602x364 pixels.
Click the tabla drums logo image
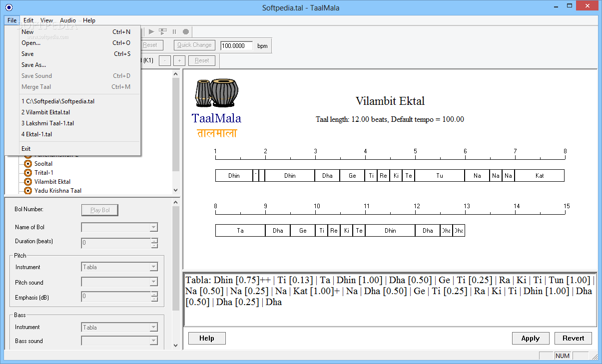(x=217, y=93)
